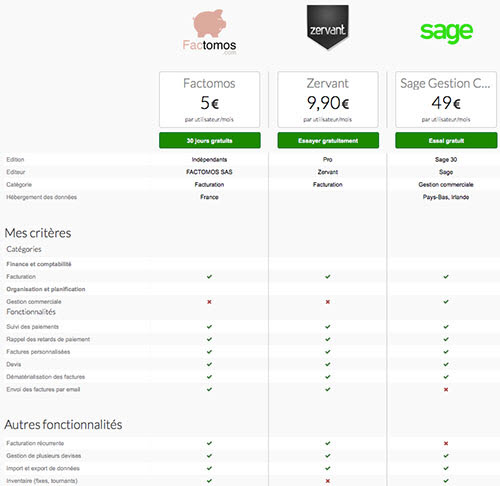
Task: Click the Factomos check mark for Facturation
Action: pos(209,277)
